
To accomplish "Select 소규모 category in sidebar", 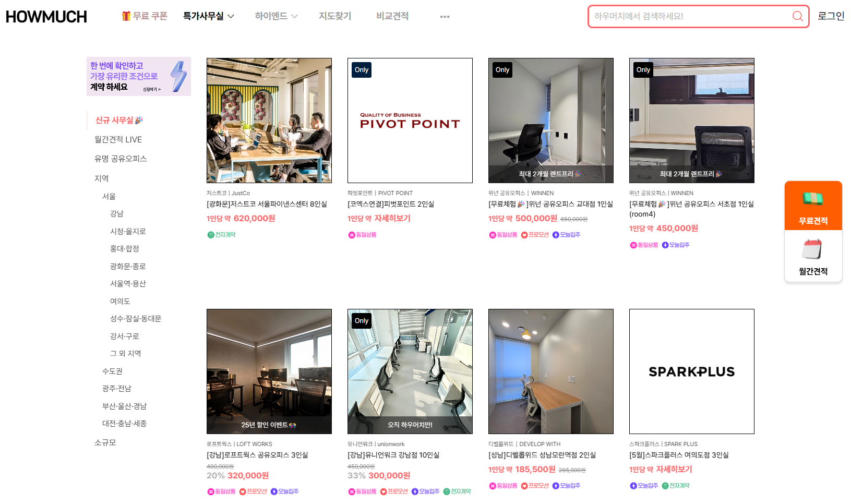I will click(105, 442).
